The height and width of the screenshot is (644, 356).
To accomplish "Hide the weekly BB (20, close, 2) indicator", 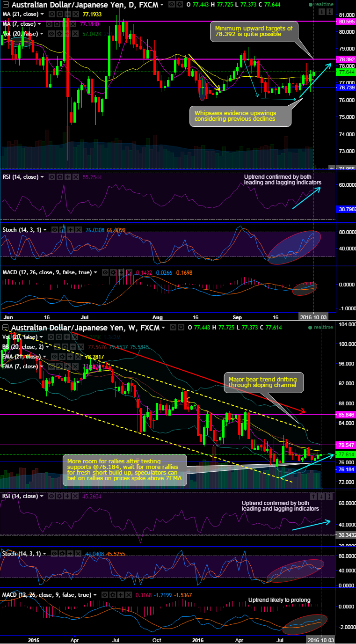I will point(57,347).
